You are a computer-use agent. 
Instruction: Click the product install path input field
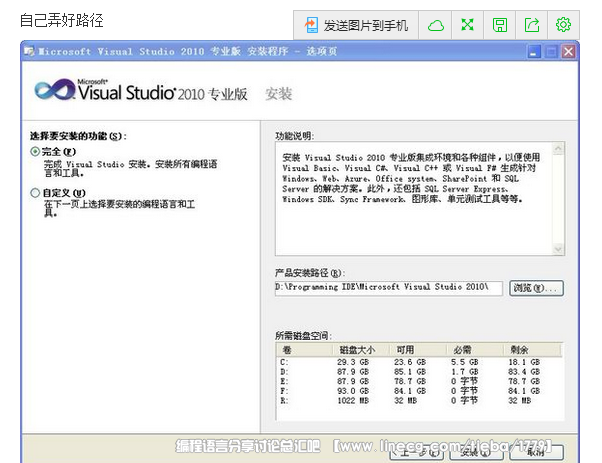[388, 288]
